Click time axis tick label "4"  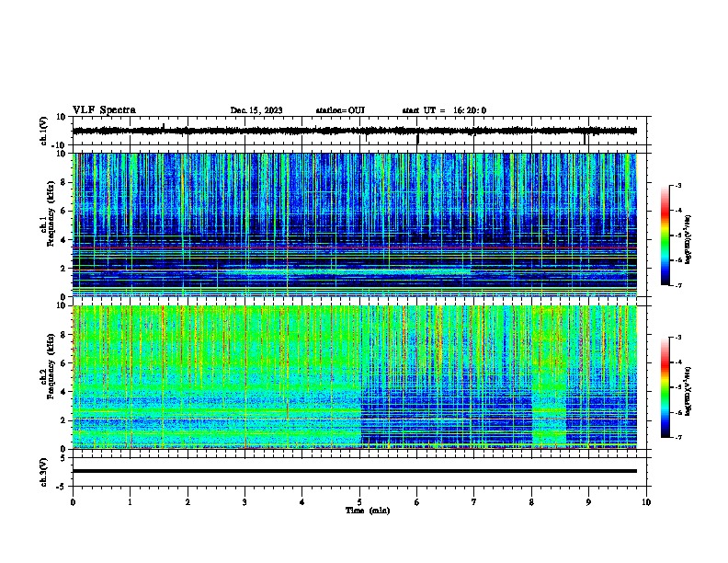click(x=302, y=502)
